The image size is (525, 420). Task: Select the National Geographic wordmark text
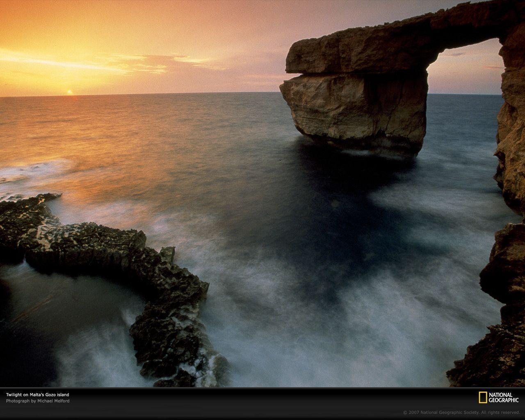[x=503, y=397]
